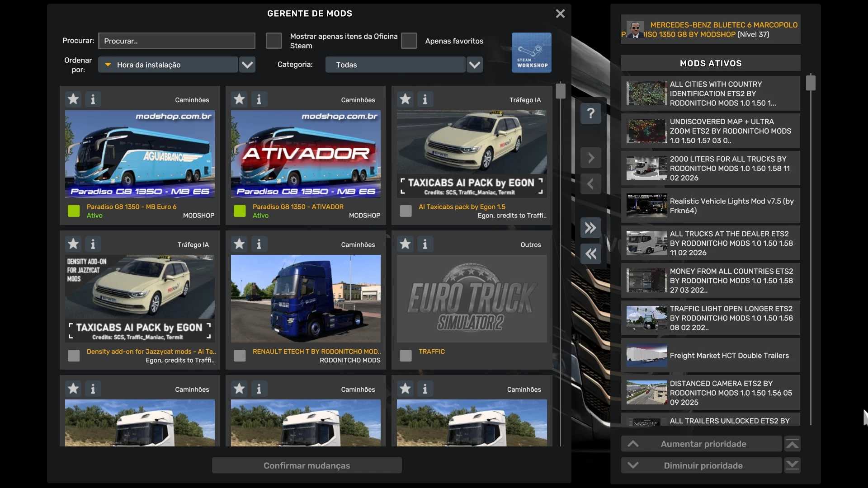
Task: Activate selected mod with single right arrow
Action: [590, 158]
